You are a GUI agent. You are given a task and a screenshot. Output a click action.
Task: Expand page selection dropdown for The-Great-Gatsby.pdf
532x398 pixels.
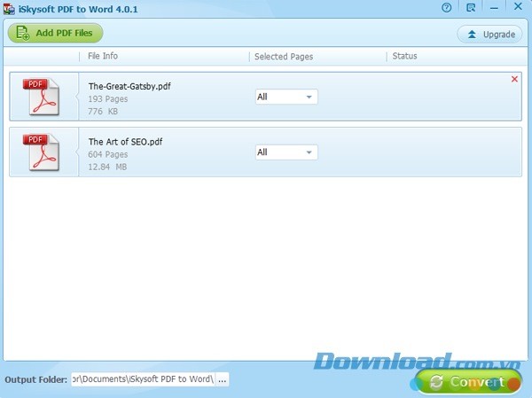click(286, 97)
